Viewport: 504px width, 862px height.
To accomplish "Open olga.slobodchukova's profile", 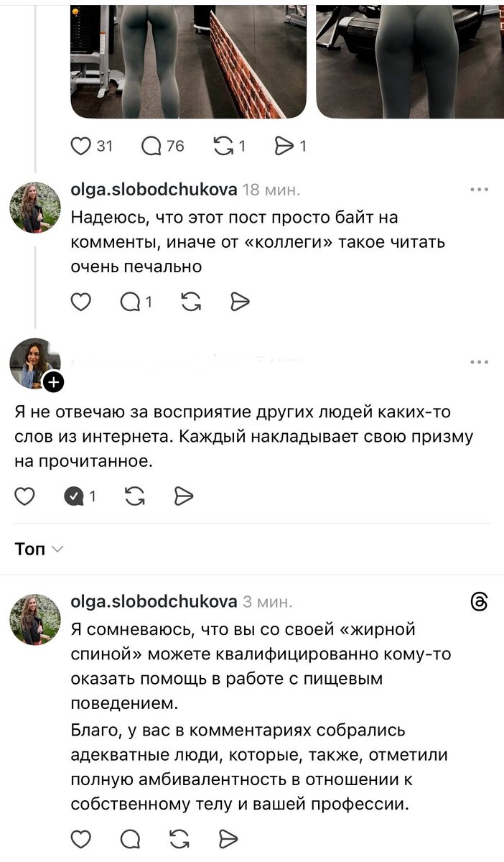I will tap(154, 190).
